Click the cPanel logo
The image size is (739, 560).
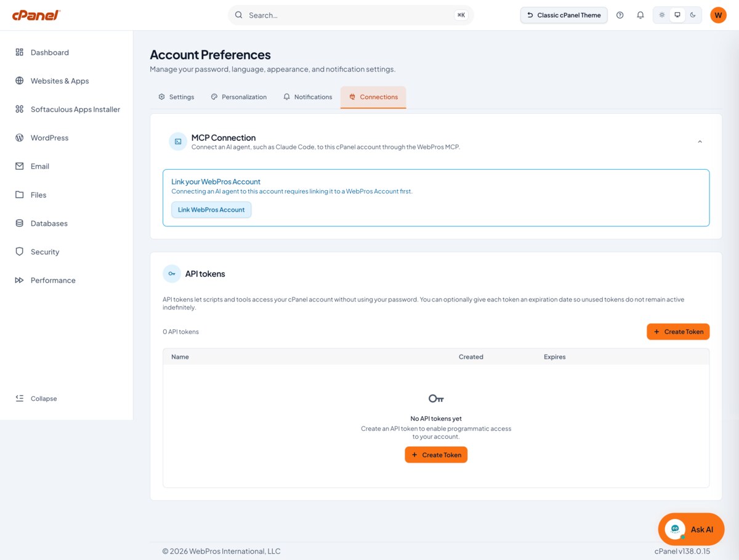click(x=36, y=15)
